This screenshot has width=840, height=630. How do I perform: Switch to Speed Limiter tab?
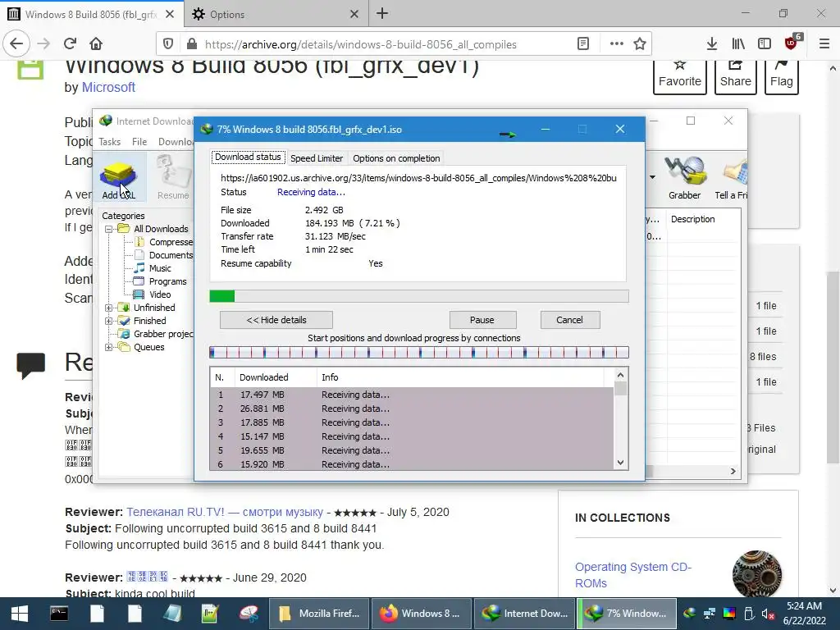(x=316, y=158)
